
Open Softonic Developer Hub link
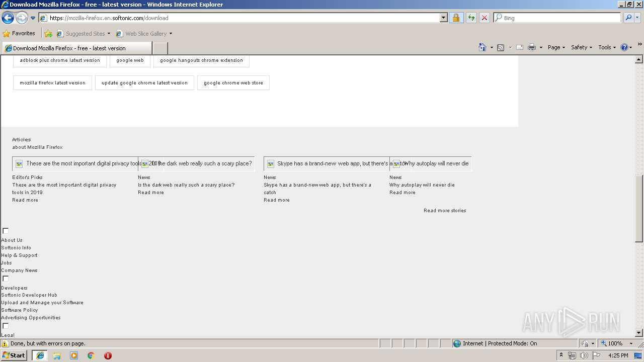[x=29, y=295]
